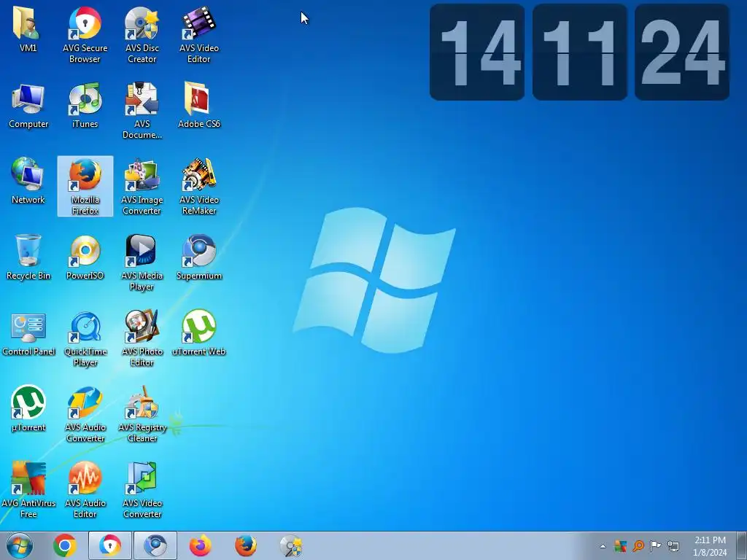Select the uTorrent Web shortcut
The height and width of the screenshot is (560, 747).
198,333
